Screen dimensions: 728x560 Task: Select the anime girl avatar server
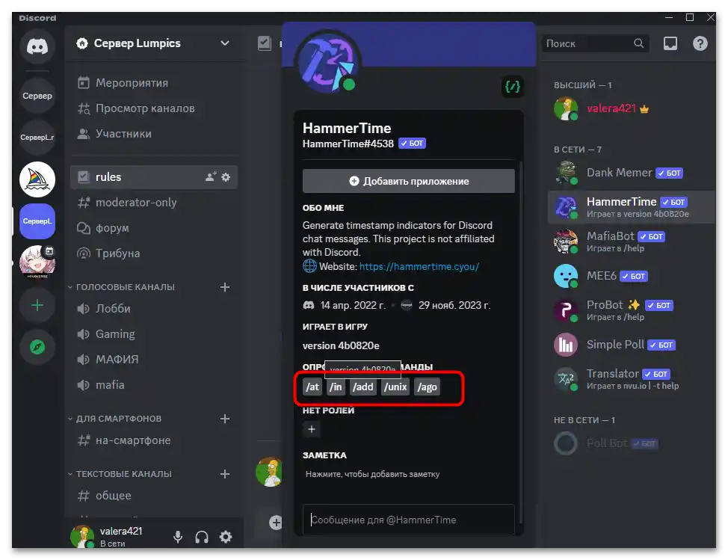tap(37, 262)
